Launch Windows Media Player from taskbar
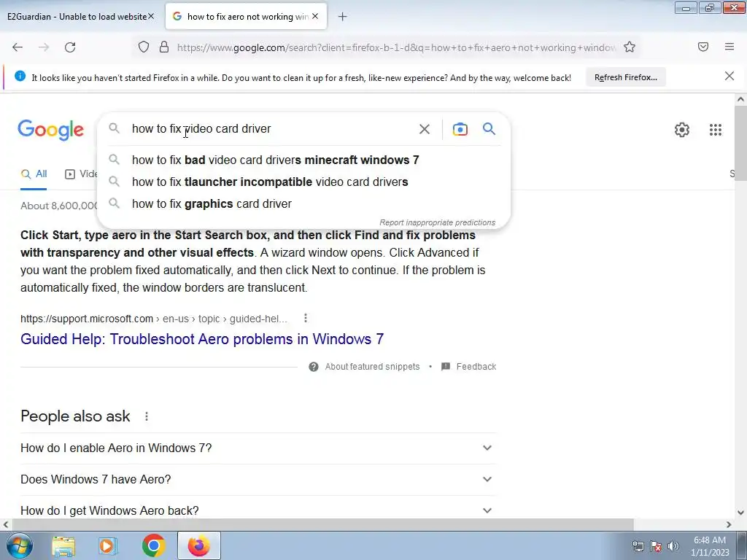The image size is (747, 560). click(108, 545)
